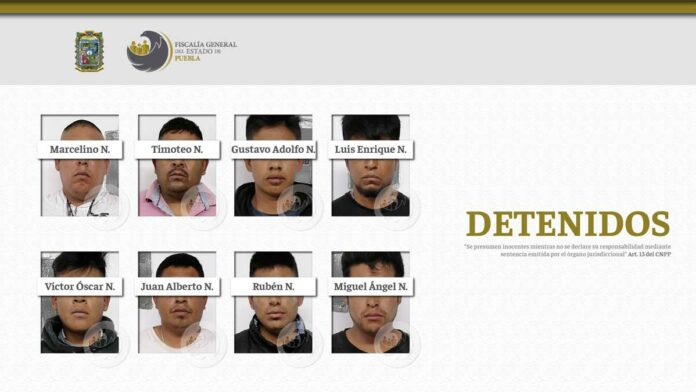Select the Rubén N. photo

(273, 302)
